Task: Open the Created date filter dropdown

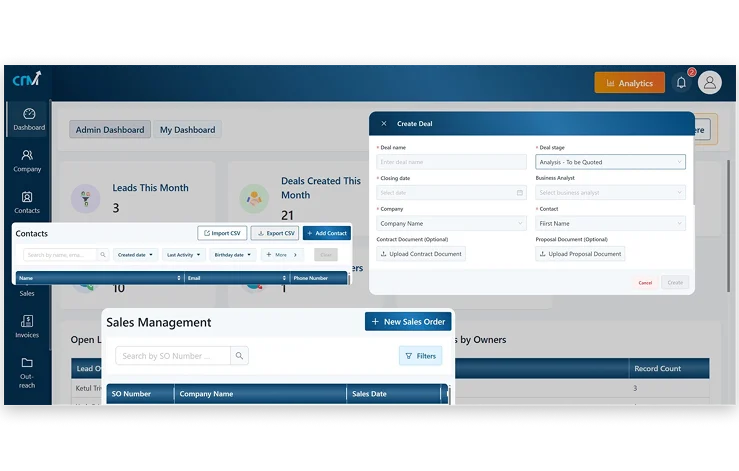Action: [135, 255]
